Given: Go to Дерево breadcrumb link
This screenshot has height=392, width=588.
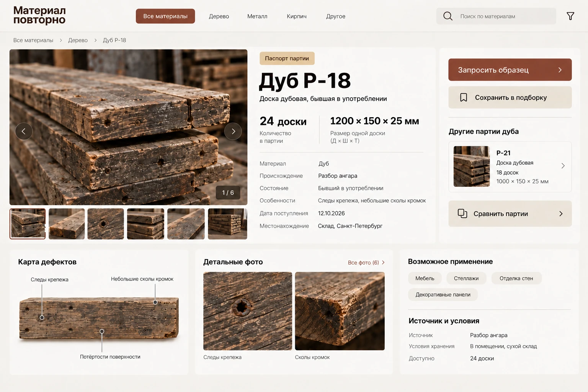Looking at the screenshot, I should click(x=78, y=40).
